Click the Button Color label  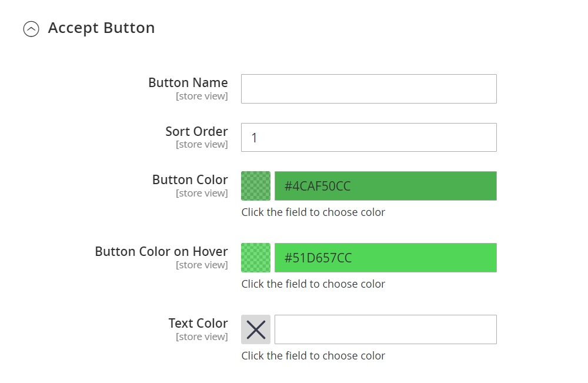pyautogui.click(x=190, y=179)
